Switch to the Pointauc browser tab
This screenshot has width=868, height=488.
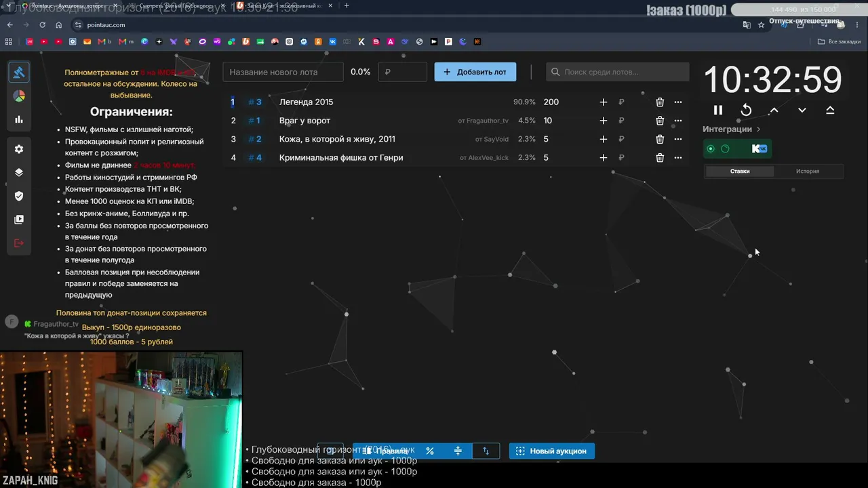click(71, 5)
